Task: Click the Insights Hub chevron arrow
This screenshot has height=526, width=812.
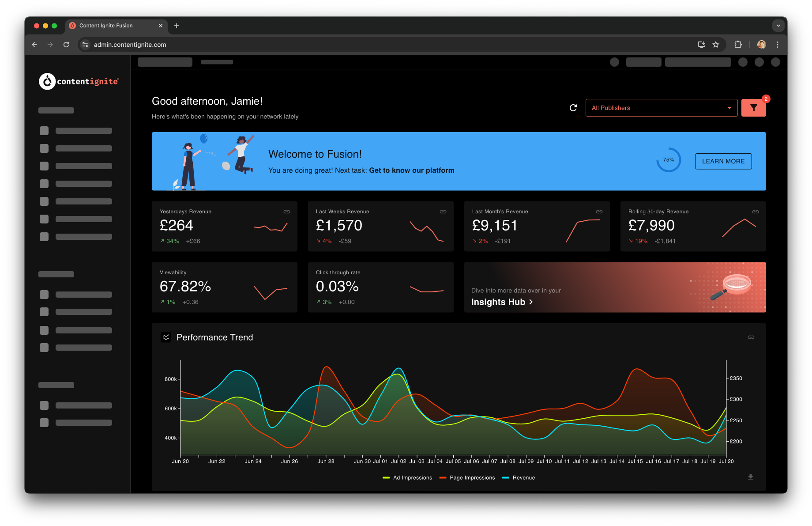Action: pyautogui.click(x=531, y=302)
